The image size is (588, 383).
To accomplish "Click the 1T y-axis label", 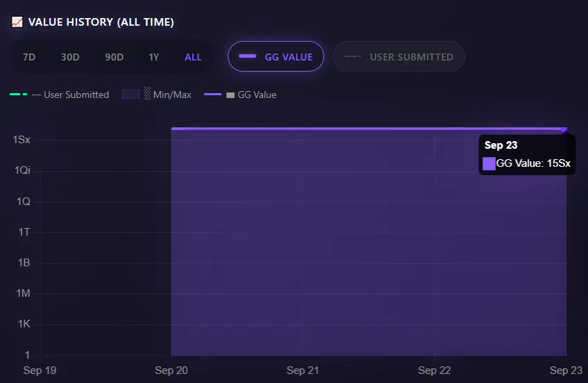I will (x=24, y=232).
